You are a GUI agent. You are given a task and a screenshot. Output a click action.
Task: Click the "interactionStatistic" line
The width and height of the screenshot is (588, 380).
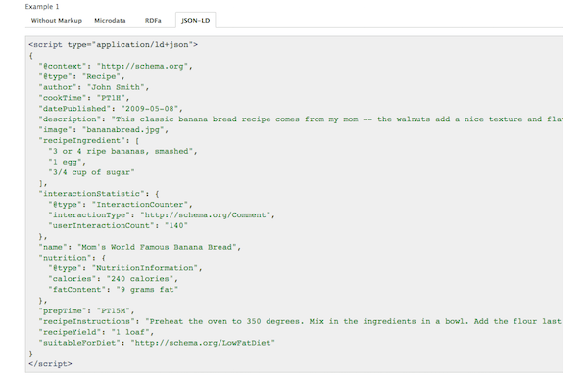(x=99, y=194)
